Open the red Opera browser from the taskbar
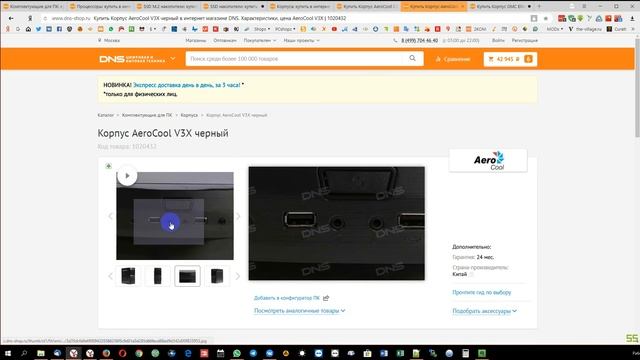Image resolution: width=640 pixels, height=360 pixels. coord(122,353)
